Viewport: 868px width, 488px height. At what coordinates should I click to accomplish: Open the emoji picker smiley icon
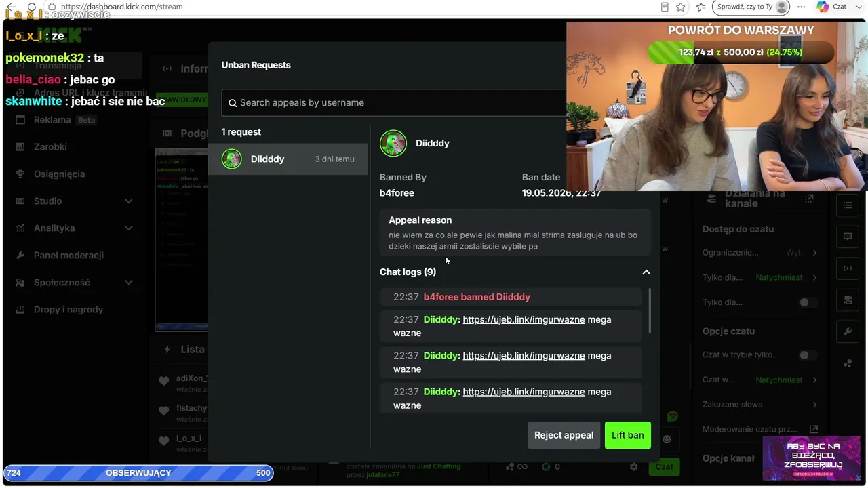point(667,439)
